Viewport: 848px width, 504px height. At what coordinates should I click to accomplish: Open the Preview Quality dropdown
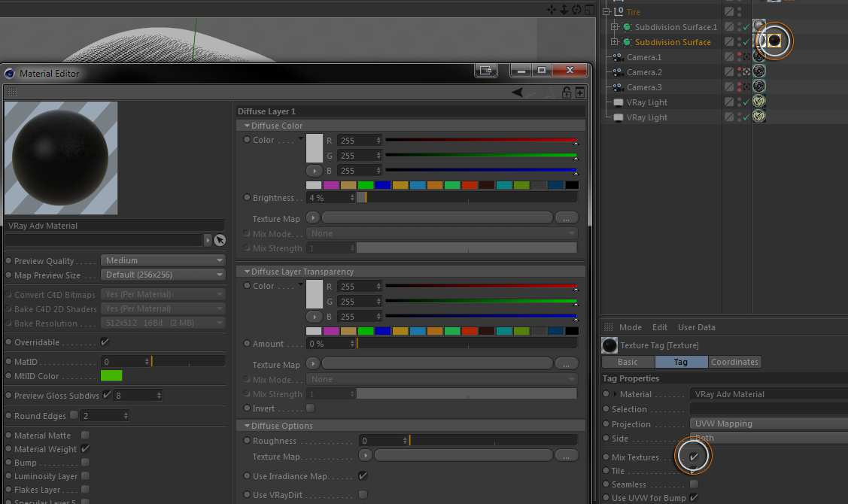point(163,261)
